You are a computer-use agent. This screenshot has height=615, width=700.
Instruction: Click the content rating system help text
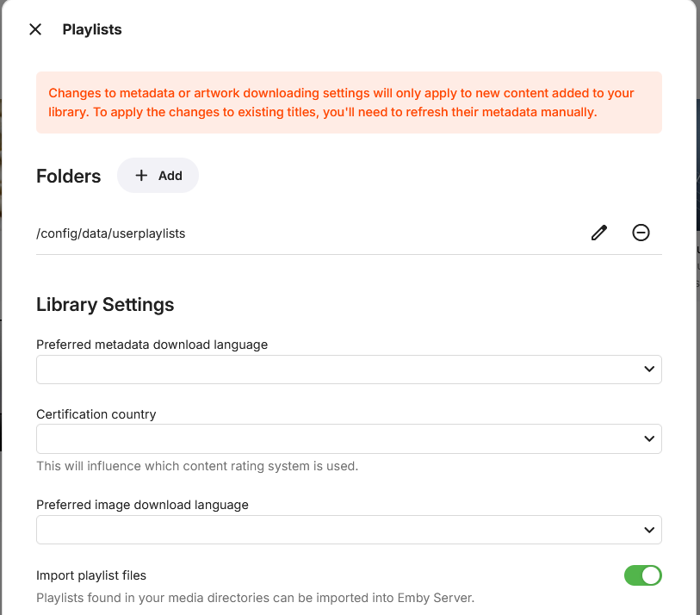coord(197,466)
